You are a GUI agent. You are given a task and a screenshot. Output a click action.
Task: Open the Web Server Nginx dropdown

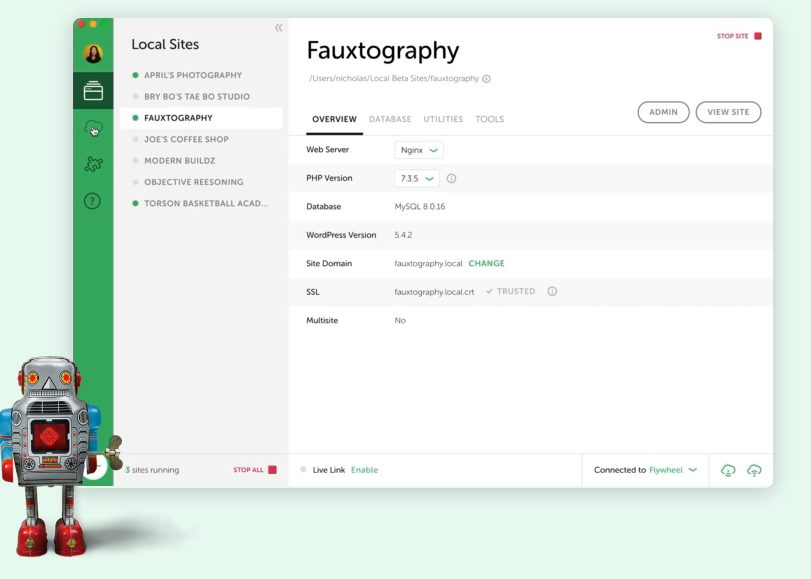point(419,150)
